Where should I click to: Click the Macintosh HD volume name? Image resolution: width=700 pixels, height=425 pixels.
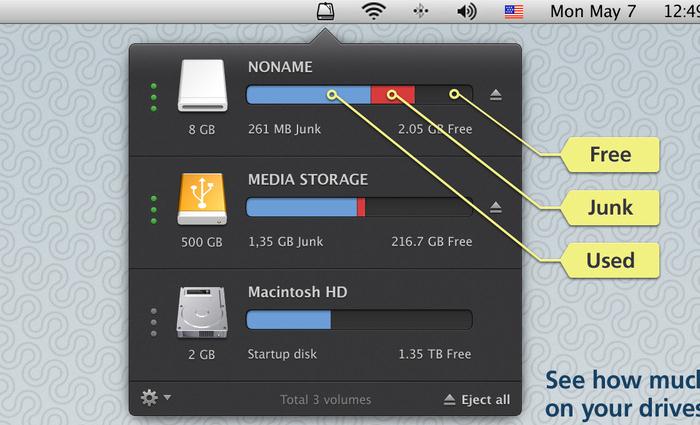(298, 292)
